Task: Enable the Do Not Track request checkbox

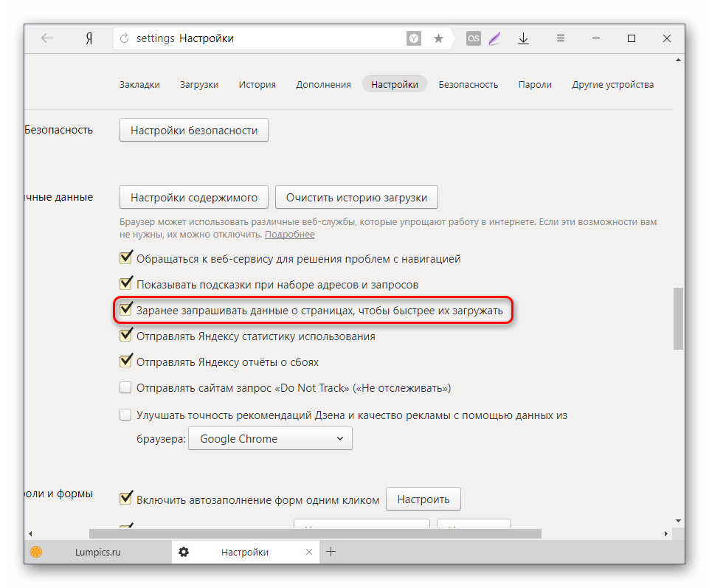Action: (125, 387)
